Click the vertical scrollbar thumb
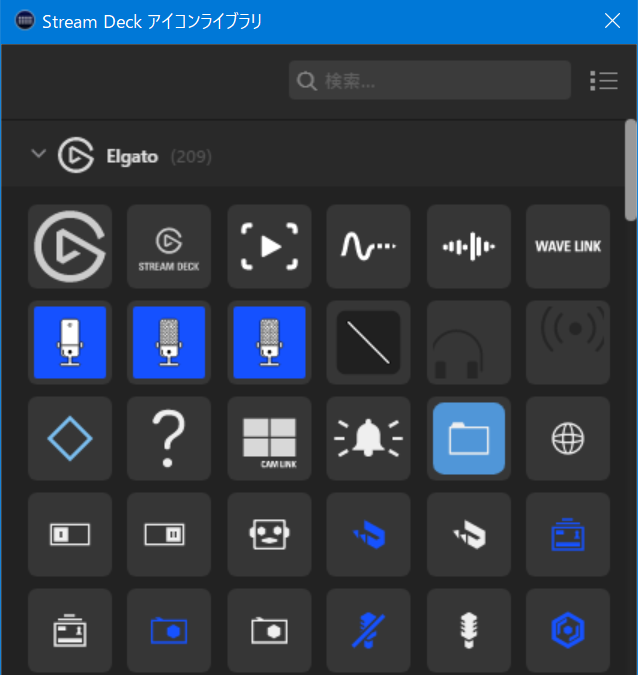The width and height of the screenshot is (638, 675). (631, 171)
